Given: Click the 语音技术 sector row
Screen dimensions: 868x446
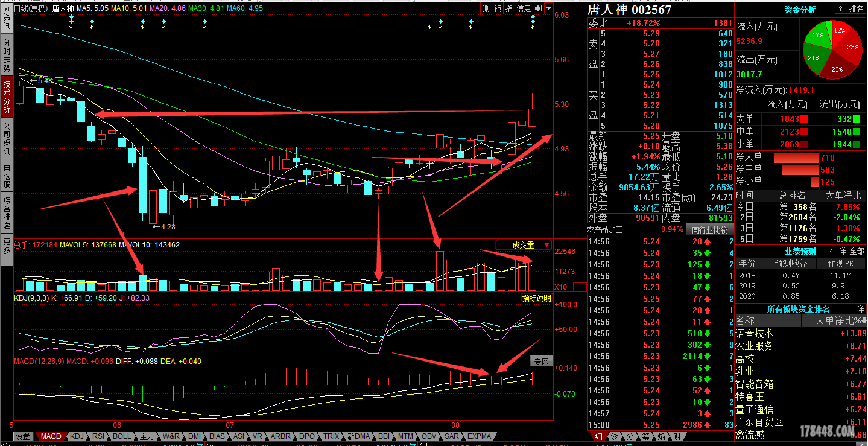Looking at the screenshot, I should (x=800, y=333).
